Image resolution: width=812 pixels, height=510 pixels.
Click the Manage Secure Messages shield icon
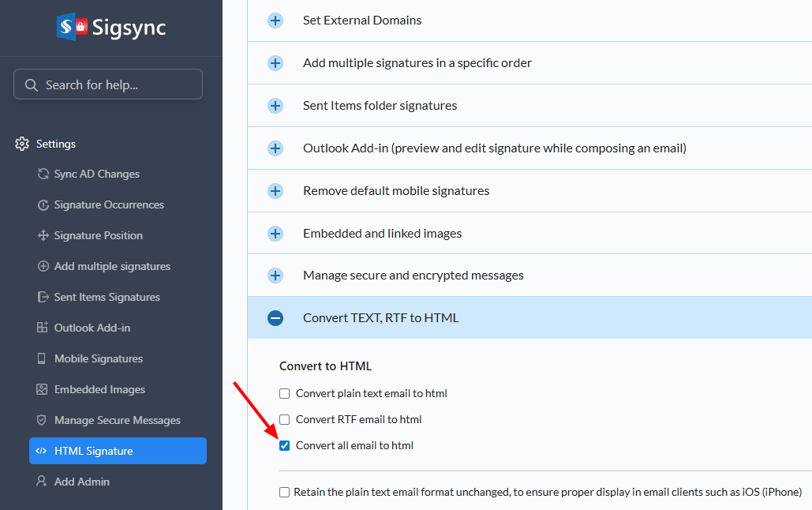pos(42,420)
